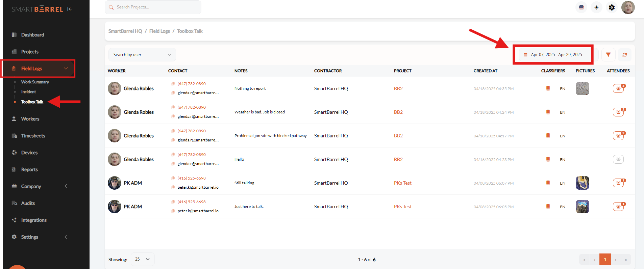Click the Integrations sidebar icon
Image resolution: width=644 pixels, height=269 pixels.
point(14,220)
